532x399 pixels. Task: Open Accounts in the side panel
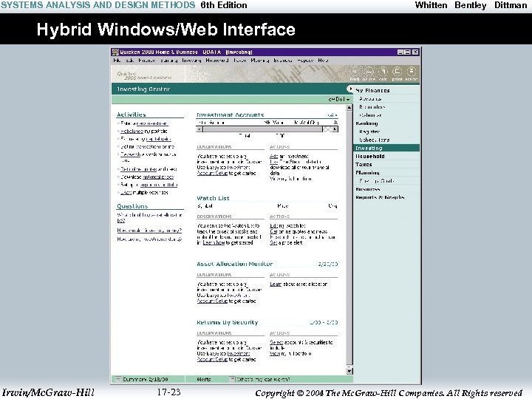point(370,99)
